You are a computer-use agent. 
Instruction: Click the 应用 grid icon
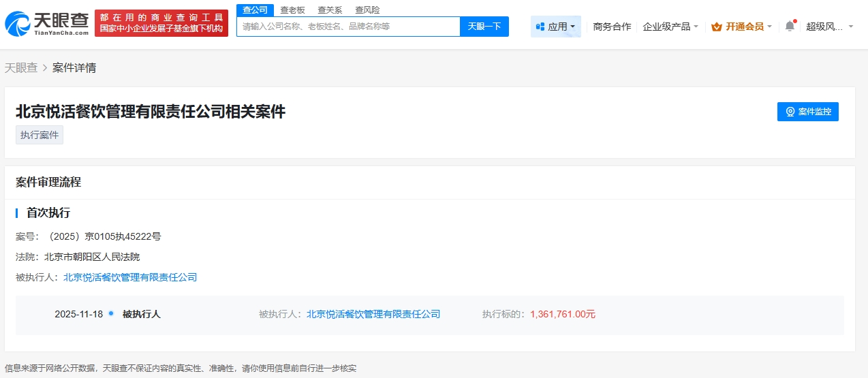click(540, 27)
